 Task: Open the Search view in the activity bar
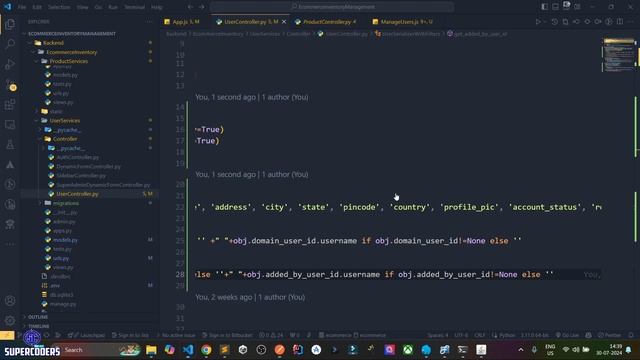[10, 44]
